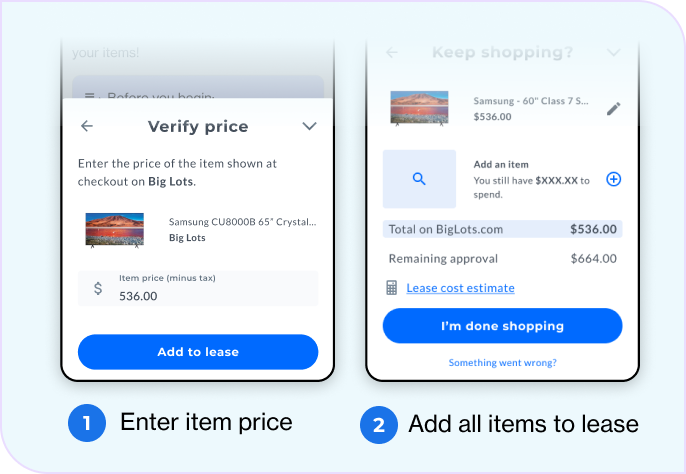686x474 pixels.
Task: Click the search magnifier tile
Action: (420, 179)
